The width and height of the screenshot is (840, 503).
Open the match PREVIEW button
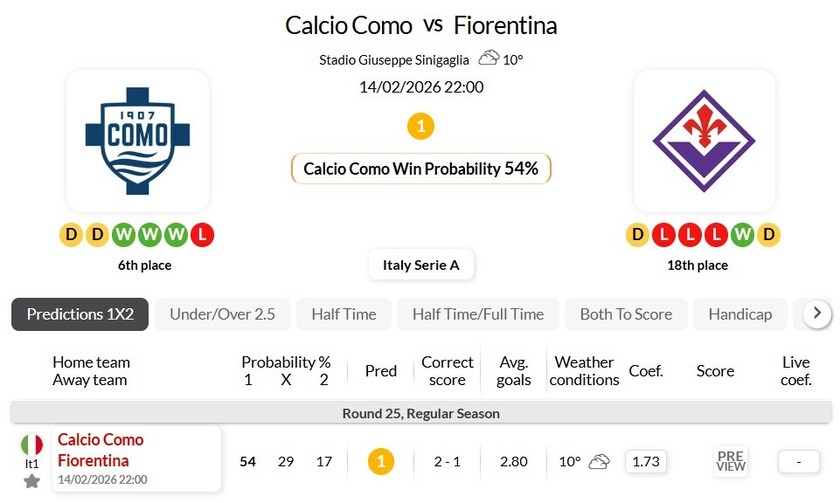point(731,461)
